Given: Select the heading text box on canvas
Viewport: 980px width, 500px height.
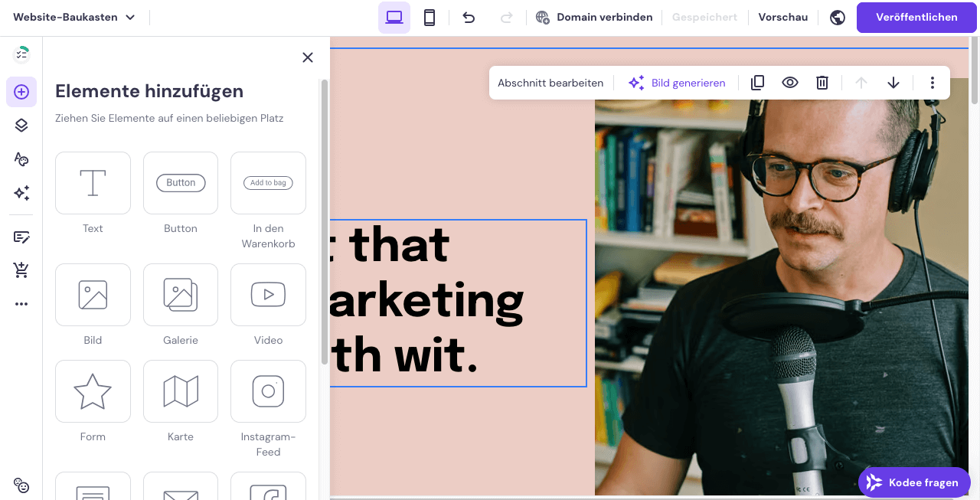Looking at the screenshot, I should pos(458,303).
